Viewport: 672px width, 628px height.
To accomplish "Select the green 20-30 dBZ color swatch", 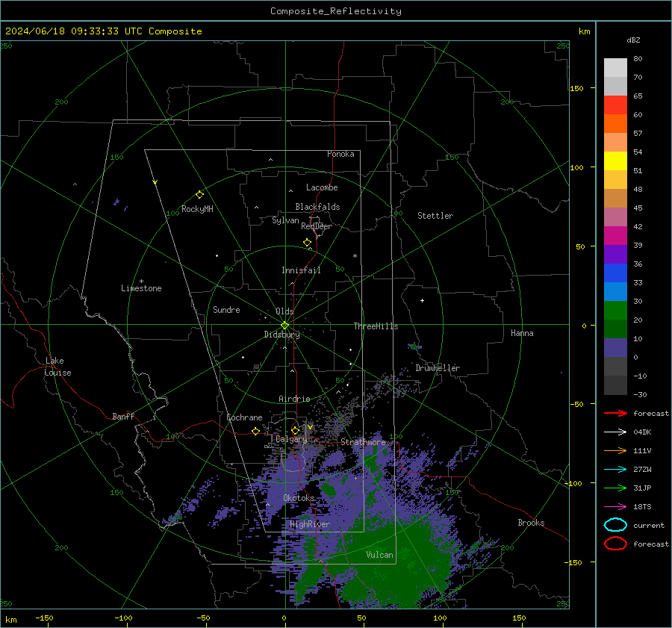I will pos(615,311).
